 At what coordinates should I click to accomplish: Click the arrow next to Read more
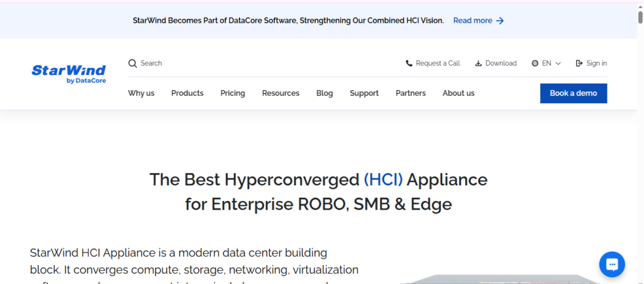coord(500,21)
